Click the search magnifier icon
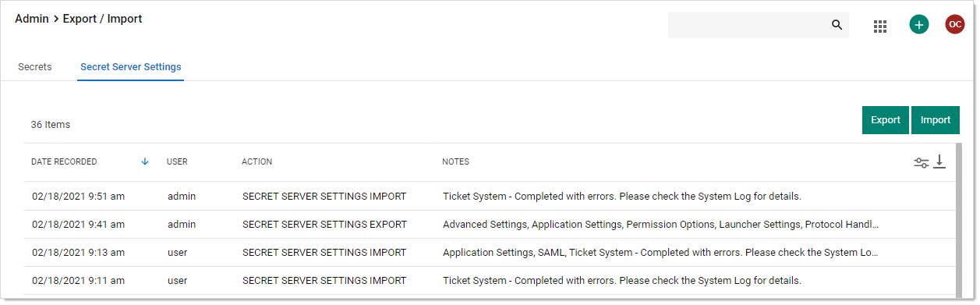 tap(837, 25)
